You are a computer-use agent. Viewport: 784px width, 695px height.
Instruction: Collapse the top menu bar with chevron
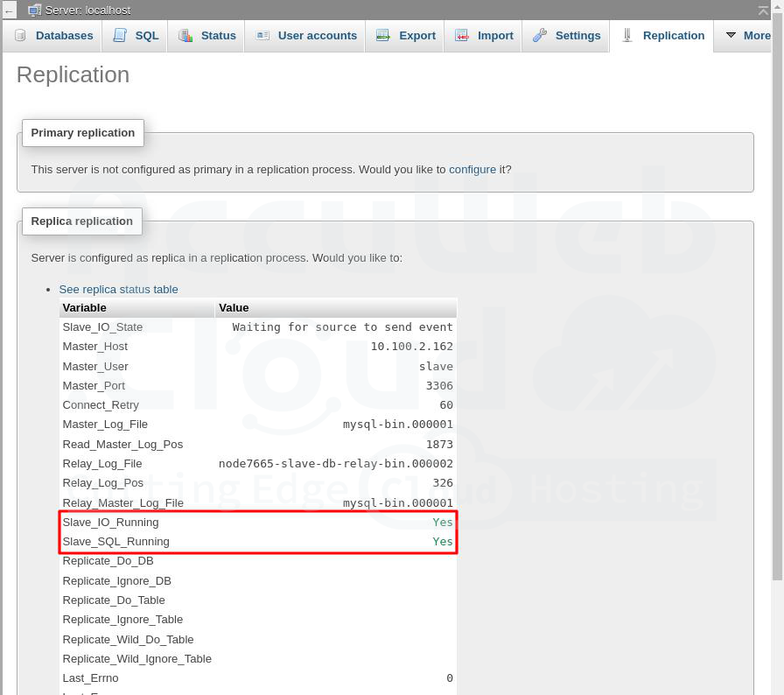click(x=763, y=11)
